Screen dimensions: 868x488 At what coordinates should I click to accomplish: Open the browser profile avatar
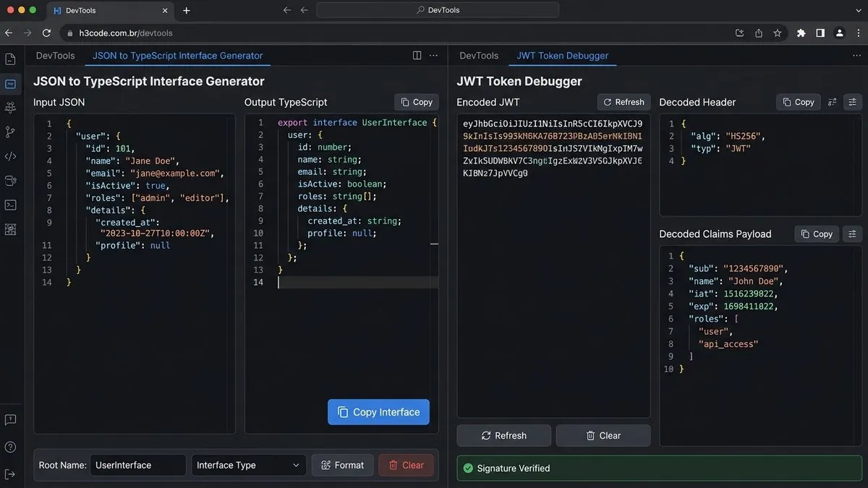point(839,33)
